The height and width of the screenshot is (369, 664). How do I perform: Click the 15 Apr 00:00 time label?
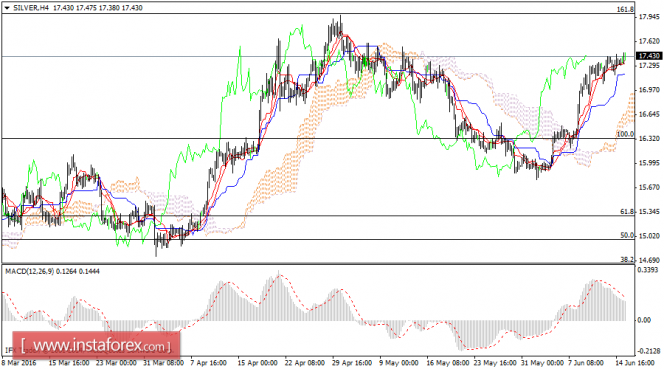pos(257,363)
